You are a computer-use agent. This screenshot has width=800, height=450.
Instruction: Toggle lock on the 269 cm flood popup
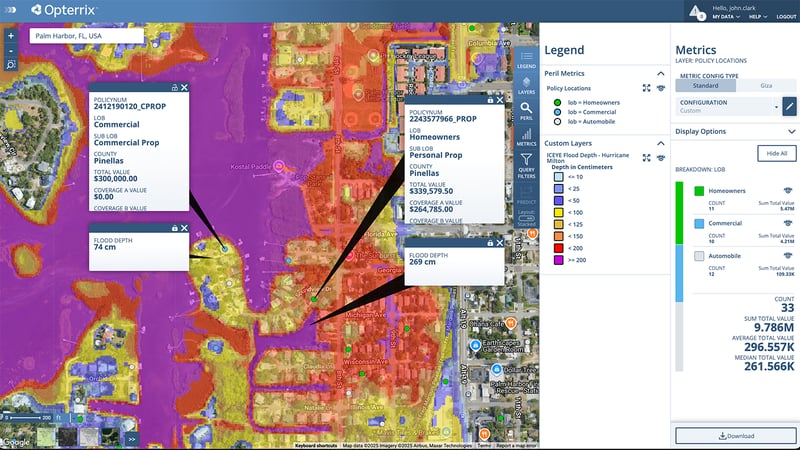tap(490, 243)
